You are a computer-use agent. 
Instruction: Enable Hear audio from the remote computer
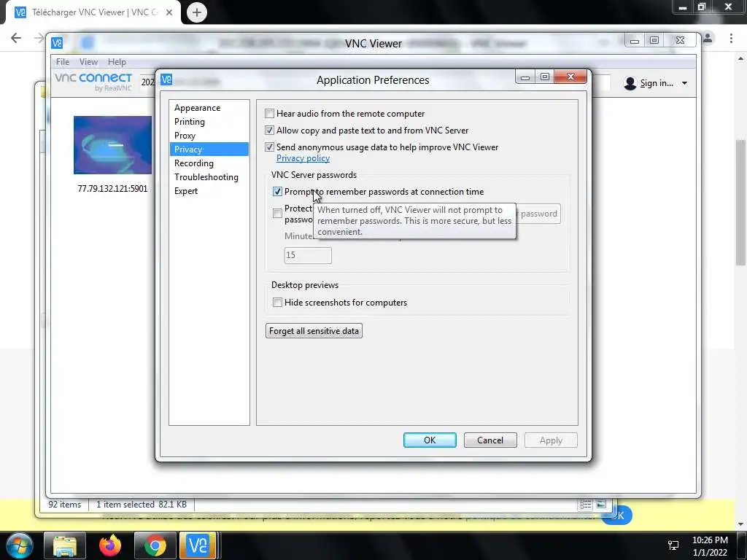tap(270, 113)
